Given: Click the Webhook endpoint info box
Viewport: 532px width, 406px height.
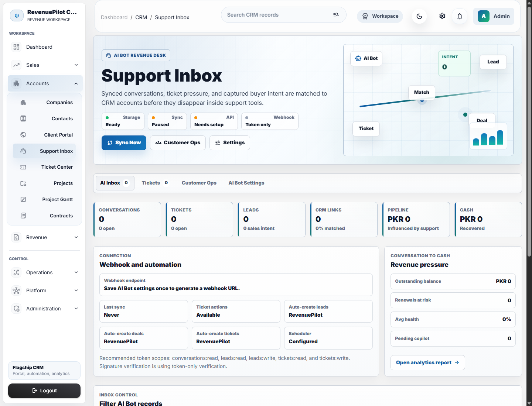Looking at the screenshot, I should (236, 285).
